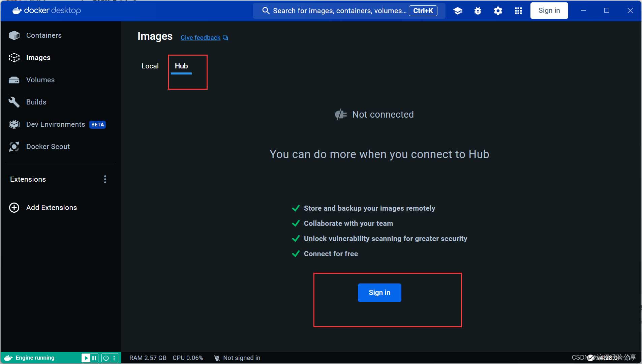Pause the Docker engine
Image resolution: width=642 pixels, height=364 pixels.
point(94,358)
